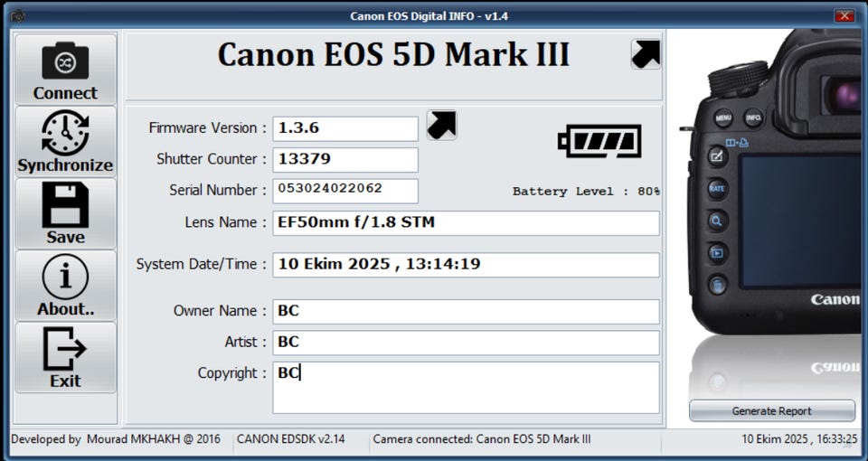This screenshot has width=868, height=461.
Task: Click the Exit button
Action: click(x=65, y=358)
